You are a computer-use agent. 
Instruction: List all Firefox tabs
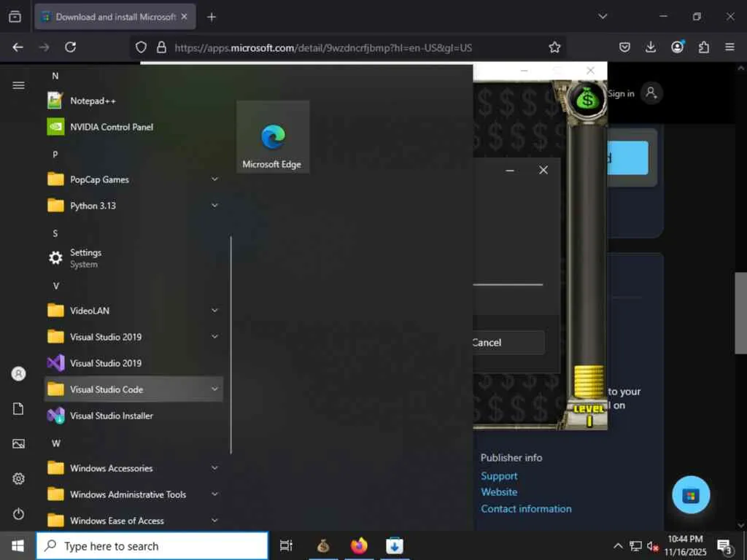pos(603,17)
